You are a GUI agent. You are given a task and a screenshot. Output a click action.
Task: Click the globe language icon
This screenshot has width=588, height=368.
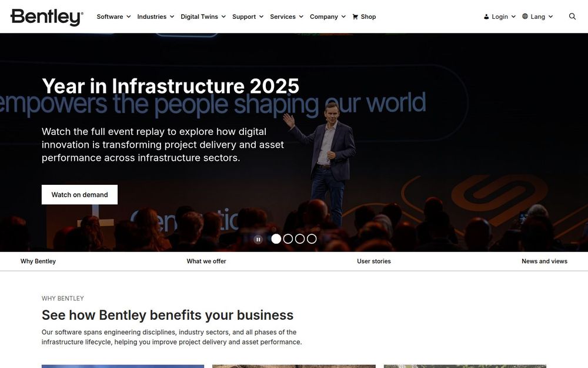525,16
